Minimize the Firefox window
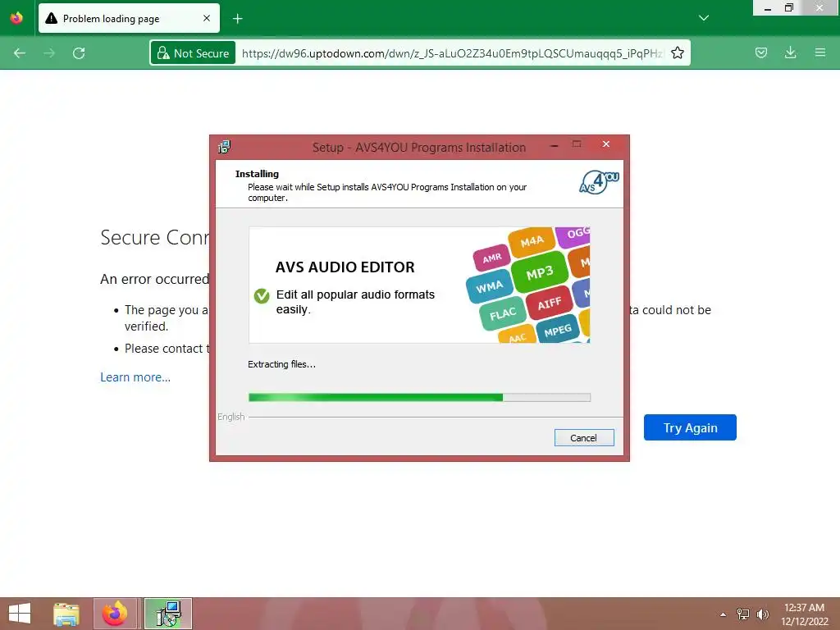The width and height of the screenshot is (840, 630). tap(767, 8)
